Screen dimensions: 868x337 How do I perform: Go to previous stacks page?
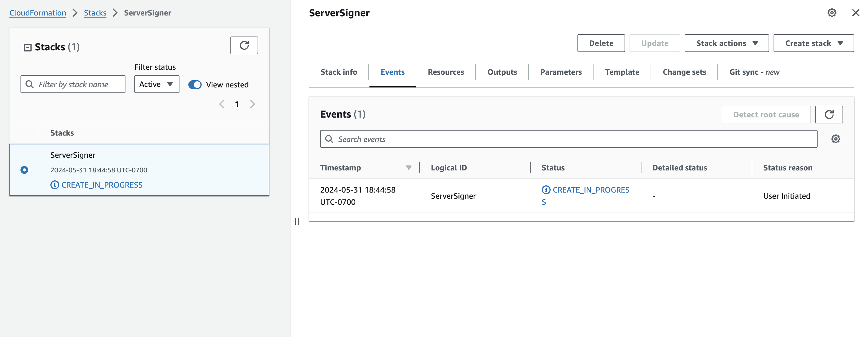[x=222, y=104]
